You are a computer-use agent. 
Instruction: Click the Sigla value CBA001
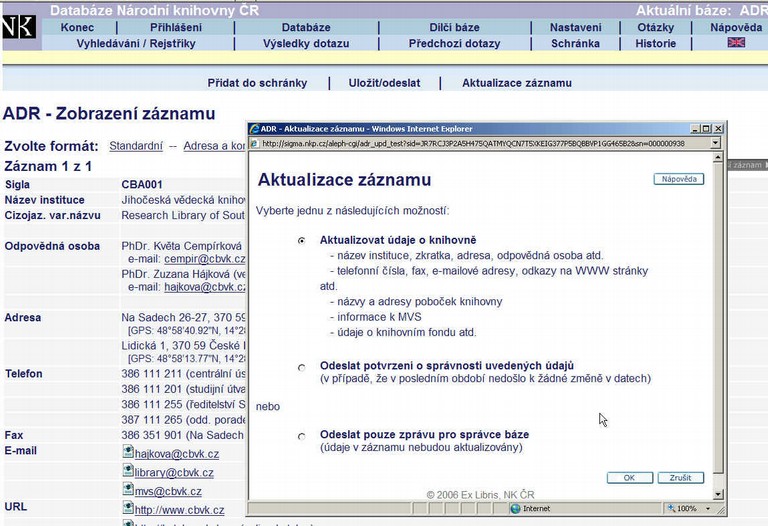pos(142,185)
